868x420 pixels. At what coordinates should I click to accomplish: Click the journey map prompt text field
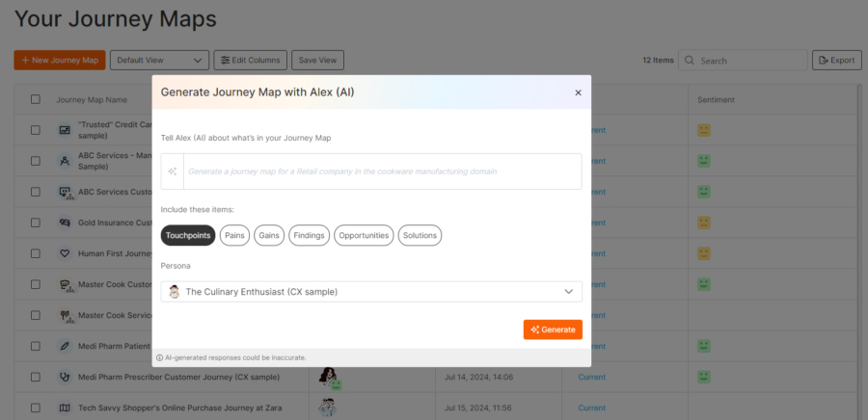383,171
